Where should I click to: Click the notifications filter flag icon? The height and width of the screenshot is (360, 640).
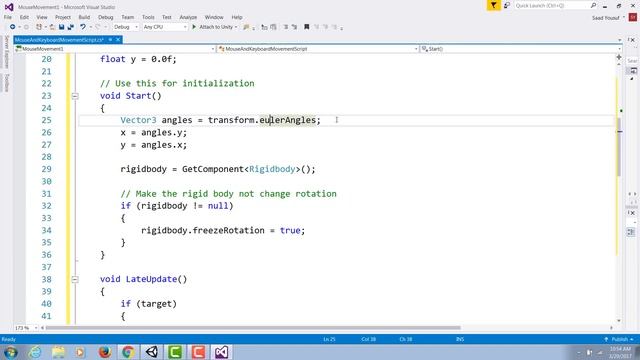tap(493, 5)
